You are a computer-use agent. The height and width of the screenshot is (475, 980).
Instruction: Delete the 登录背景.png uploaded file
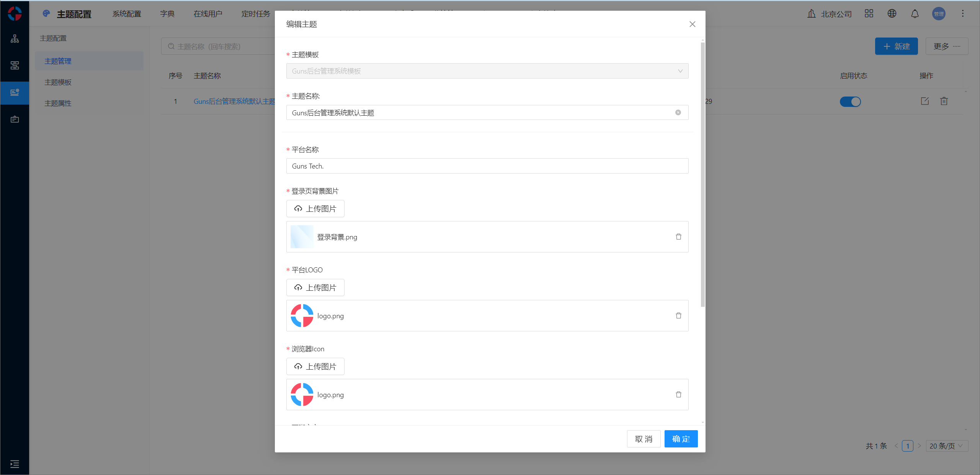point(678,237)
